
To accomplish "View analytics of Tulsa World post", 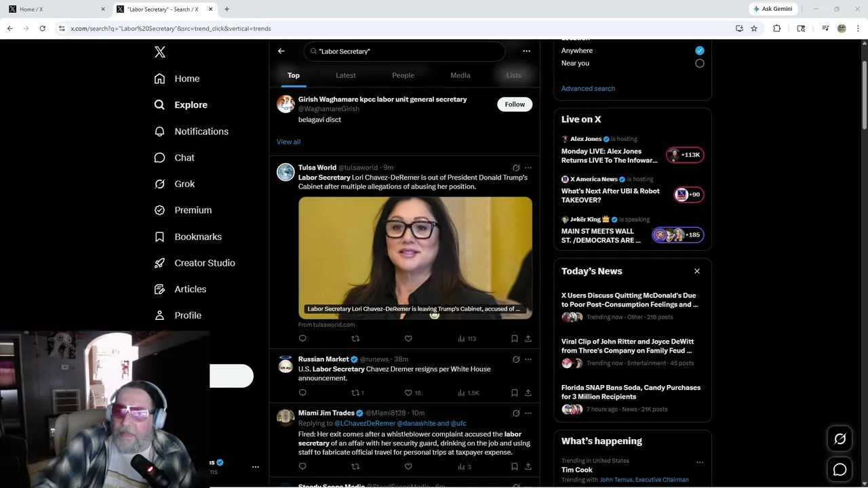I will coord(467,338).
